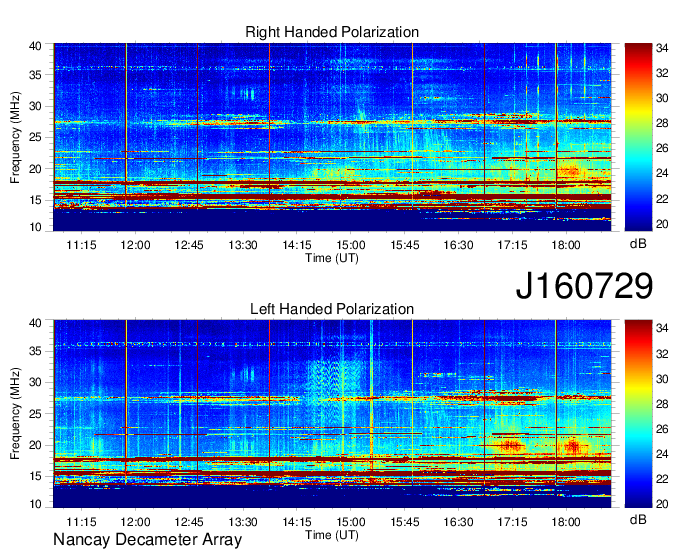
Task: Click the "30" frequency tick on top plot
Action: [35, 106]
